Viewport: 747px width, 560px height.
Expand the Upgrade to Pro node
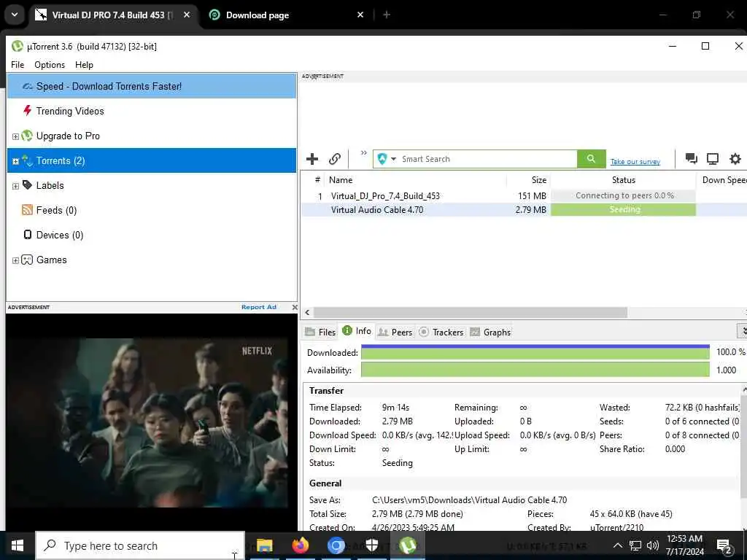coord(15,136)
